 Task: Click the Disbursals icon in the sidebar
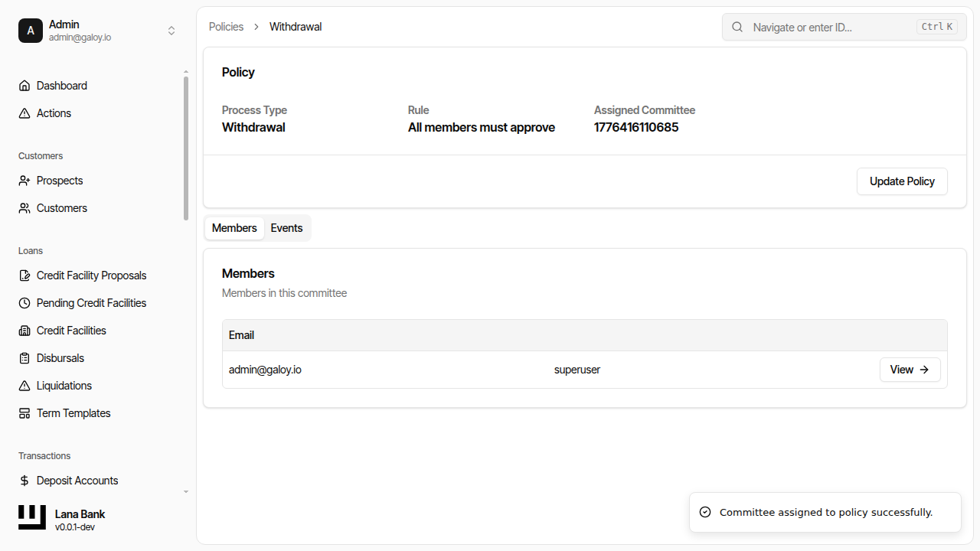coord(24,357)
